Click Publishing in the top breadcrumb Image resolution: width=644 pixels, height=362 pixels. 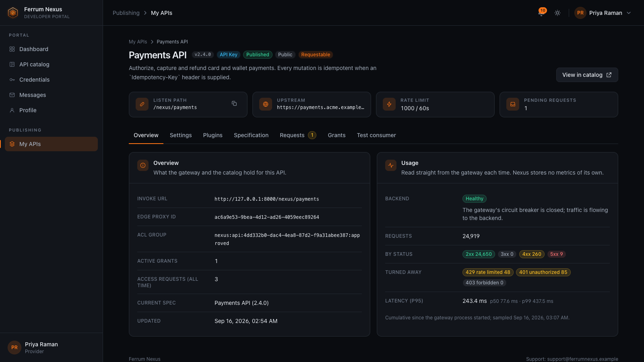click(x=126, y=13)
